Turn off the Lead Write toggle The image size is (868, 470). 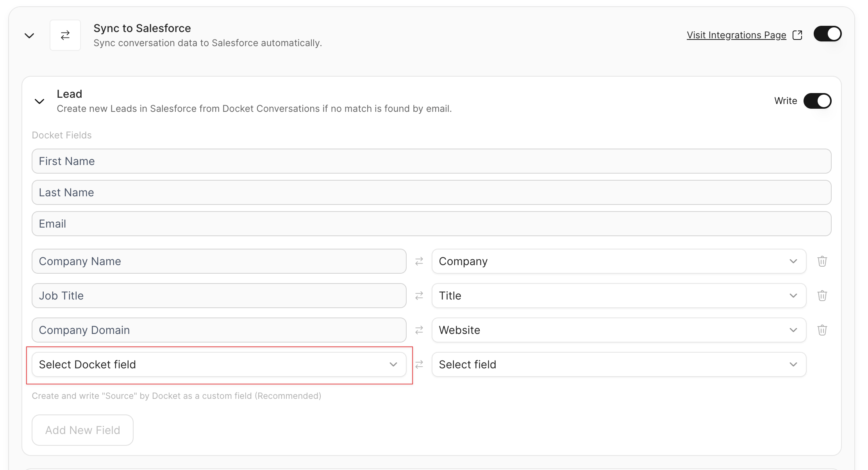(x=817, y=101)
